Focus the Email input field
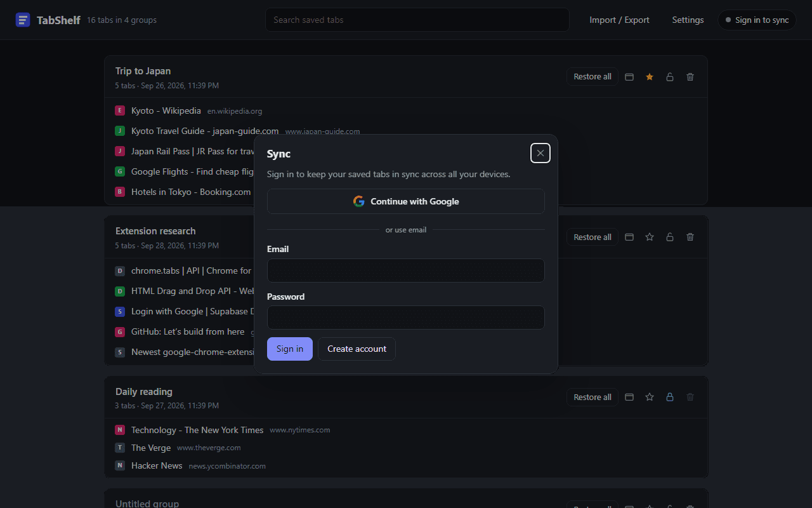Image resolution: width=812 pixels, height=508 pixels. tap(406, 271)
